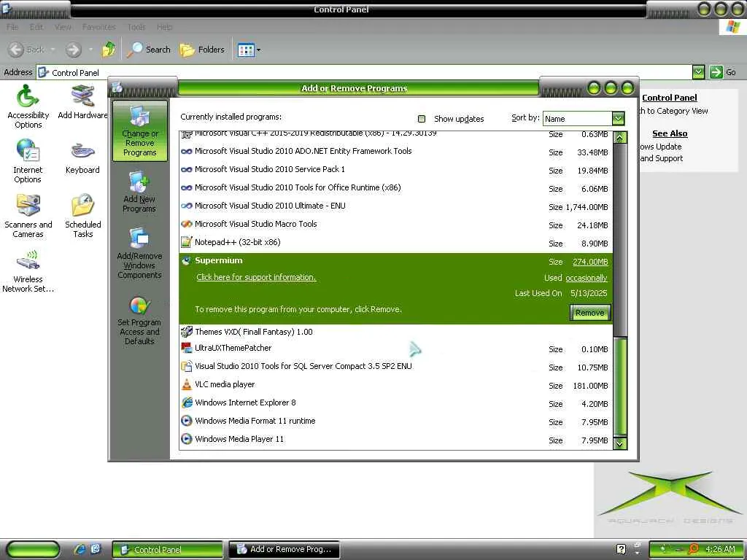Click the green Start button
747x560 pixels.
pyautogui.click(x=33, y=550)
